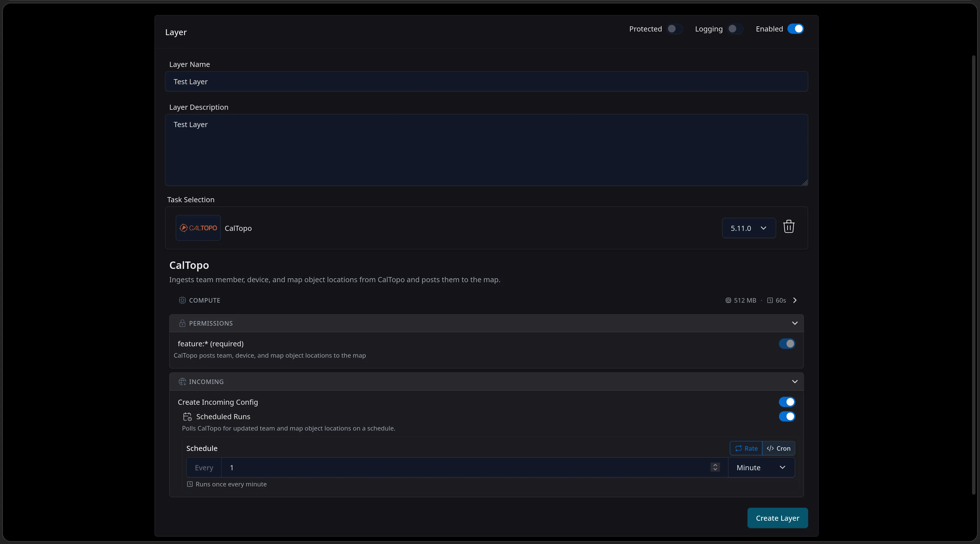Collapse the Permissions section
Screen dimensions: 980x544
(x=795, y=323)
